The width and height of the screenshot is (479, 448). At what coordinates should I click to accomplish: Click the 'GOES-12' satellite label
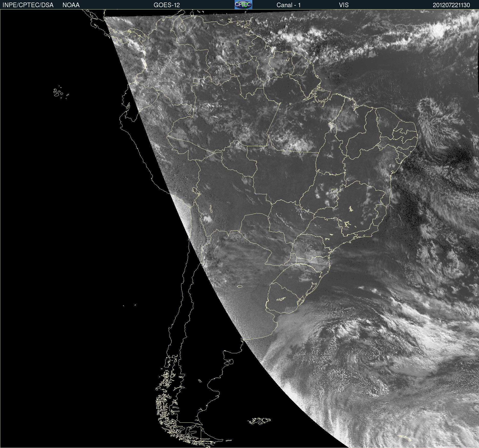[x=167, y=5]
